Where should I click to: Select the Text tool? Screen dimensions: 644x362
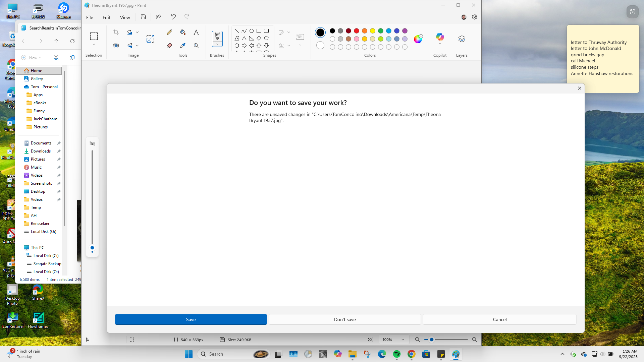(x=196, y=32)
